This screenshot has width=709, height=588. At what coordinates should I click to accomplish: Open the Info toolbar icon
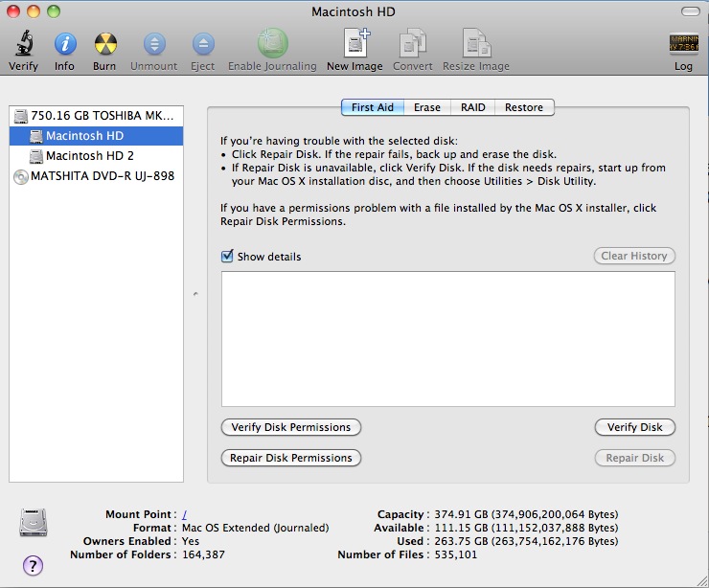click(65, 44)
